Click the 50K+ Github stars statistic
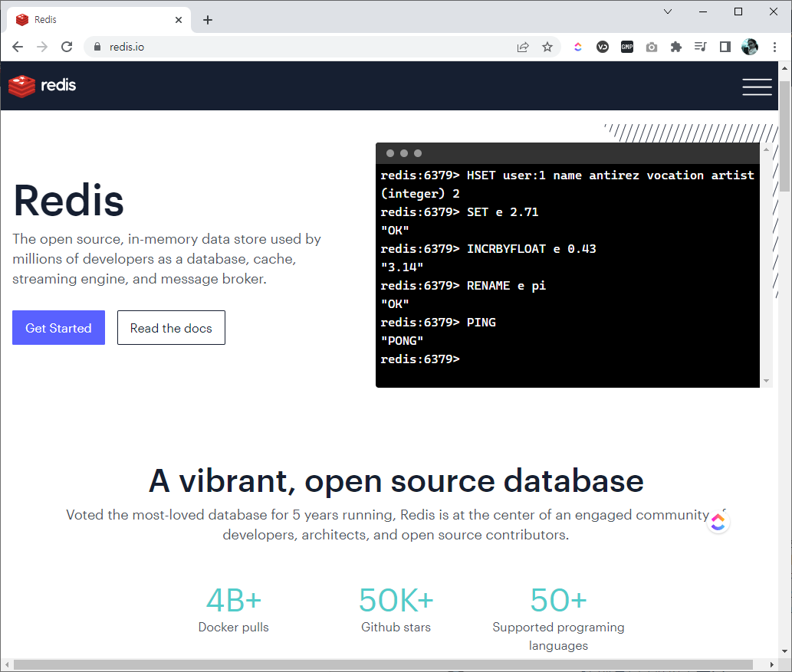Image resolution: width=792 pixels, height=672 pixels. pos(396,609)
